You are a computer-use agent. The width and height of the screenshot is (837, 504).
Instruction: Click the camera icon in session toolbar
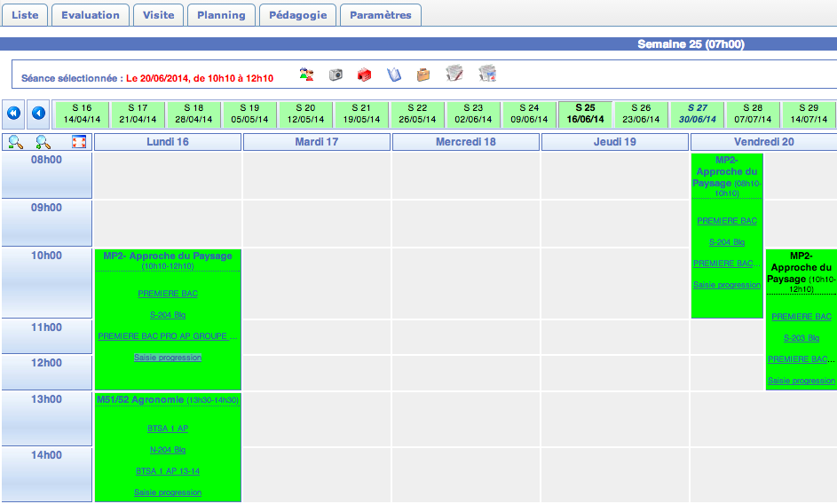(x=336, y=75)
